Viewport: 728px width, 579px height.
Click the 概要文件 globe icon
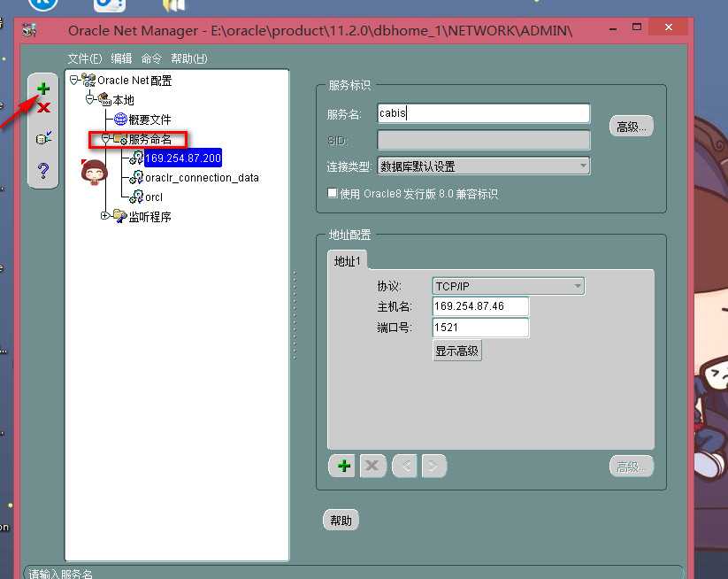(120, 120)
